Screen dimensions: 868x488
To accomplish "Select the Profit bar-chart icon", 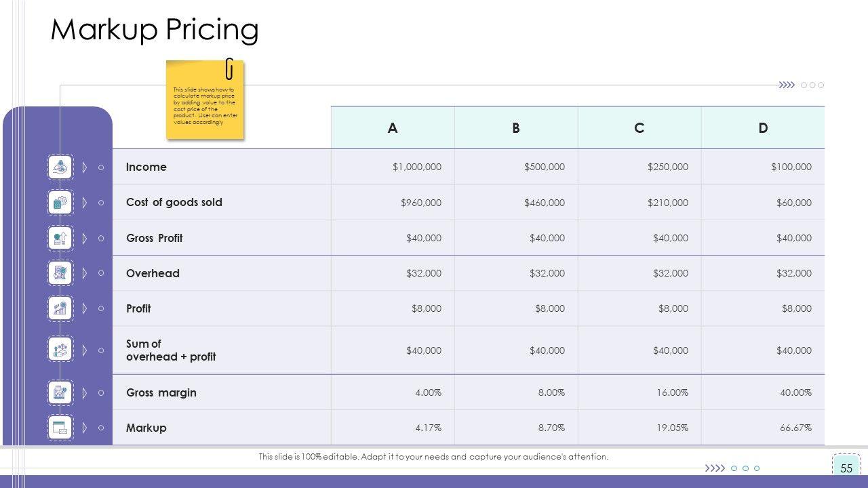I will tap(60, 308).
